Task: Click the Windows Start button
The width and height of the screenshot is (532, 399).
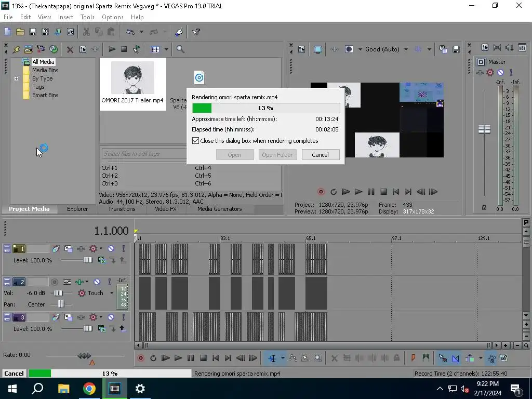Action: pos(12,389)
